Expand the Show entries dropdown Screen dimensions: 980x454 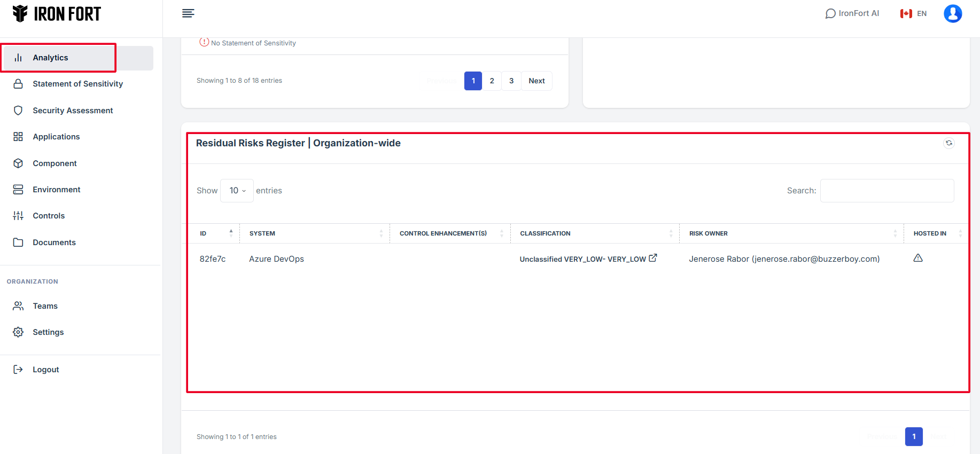(x=237, y=191)
